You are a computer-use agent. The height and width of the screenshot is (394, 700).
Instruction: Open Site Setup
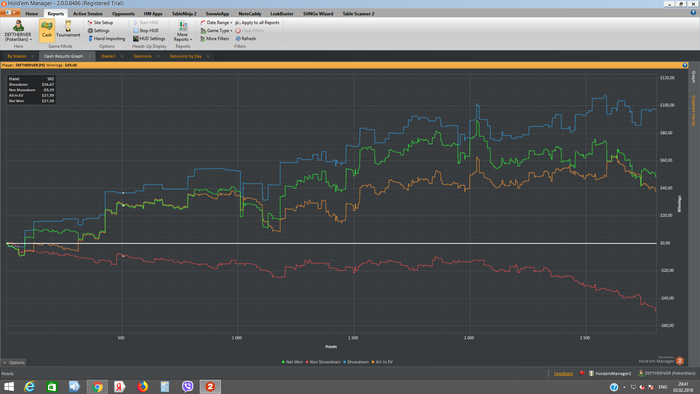tap(100, 22)
